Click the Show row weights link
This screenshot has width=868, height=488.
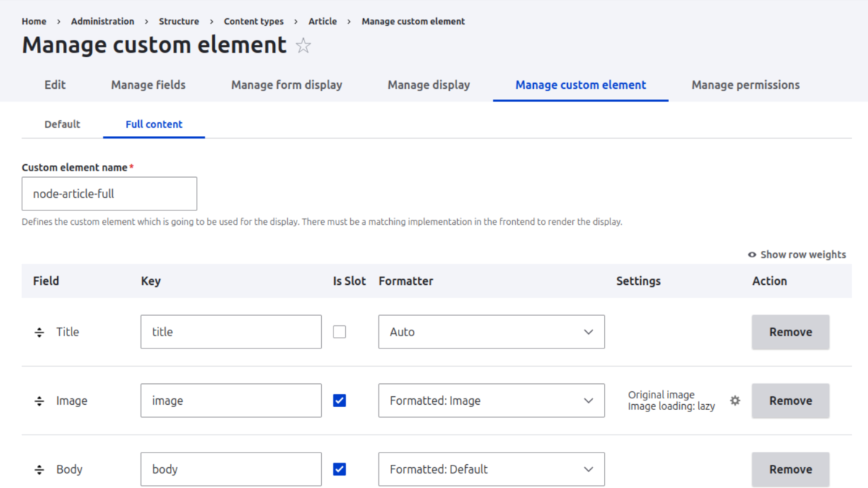pos(801,254)
